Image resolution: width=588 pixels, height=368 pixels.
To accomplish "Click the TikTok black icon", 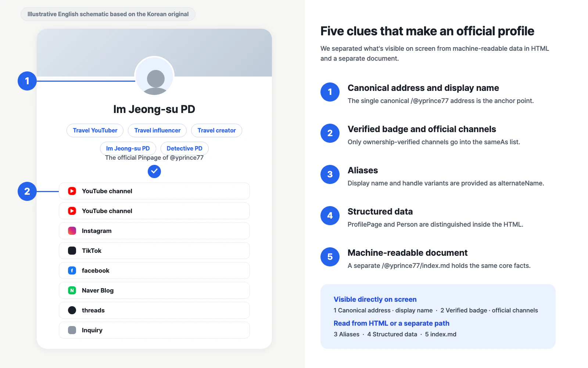I will (72, 251).
